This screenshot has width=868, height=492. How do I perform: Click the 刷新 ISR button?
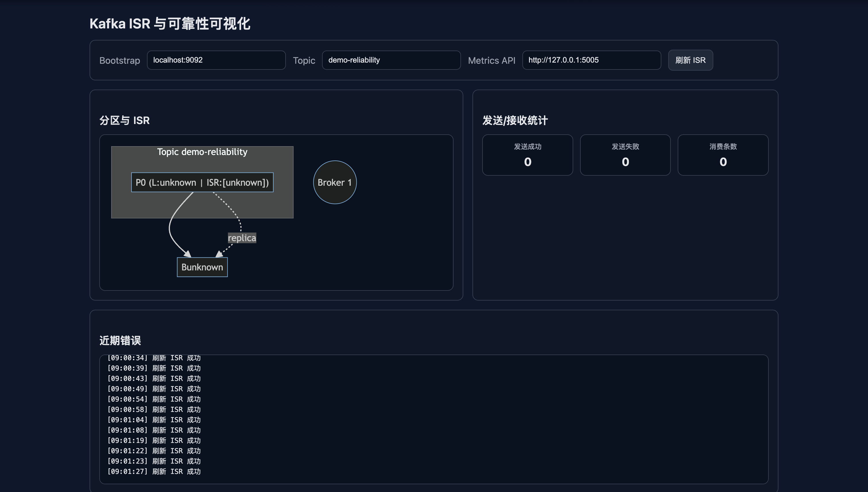pos(690,60)
